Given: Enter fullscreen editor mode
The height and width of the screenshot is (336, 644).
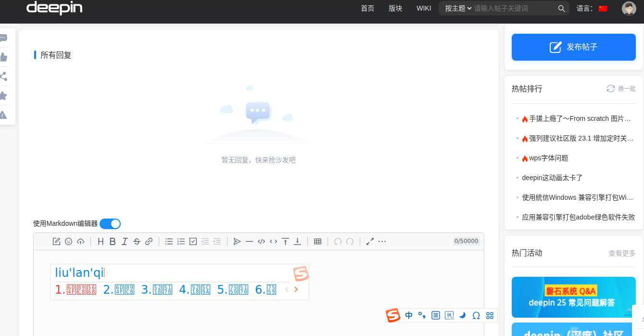Looking at the screenshot, I should click(370, 241).
